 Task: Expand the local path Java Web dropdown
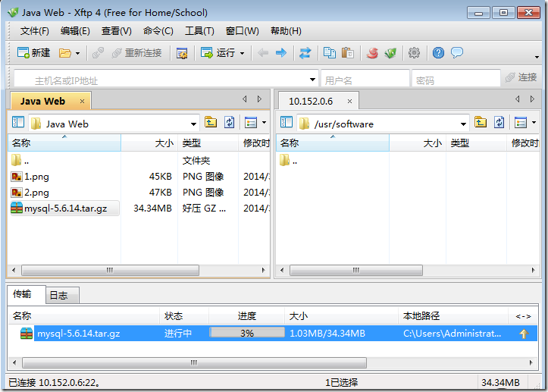(x=193, y=124)
